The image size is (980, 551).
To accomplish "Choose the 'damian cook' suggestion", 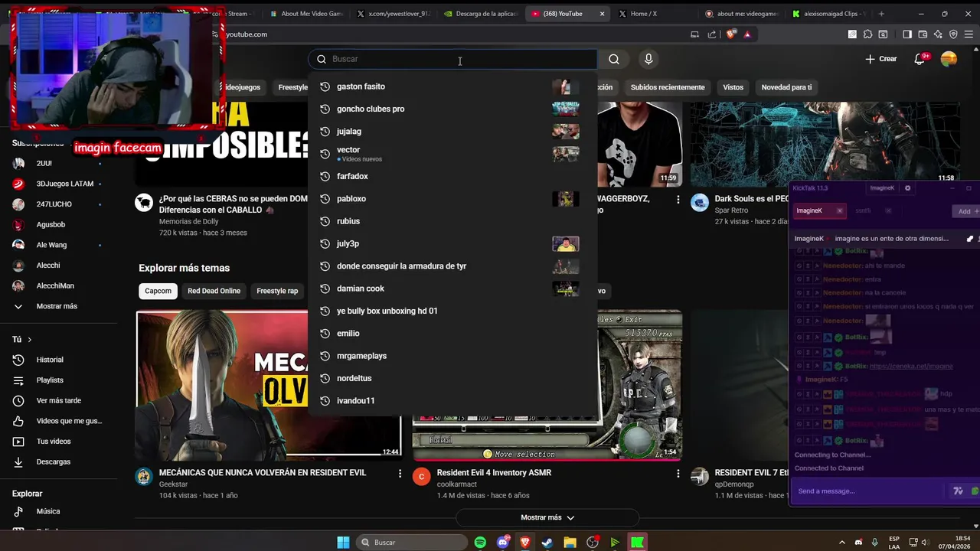I will [452, 289].
